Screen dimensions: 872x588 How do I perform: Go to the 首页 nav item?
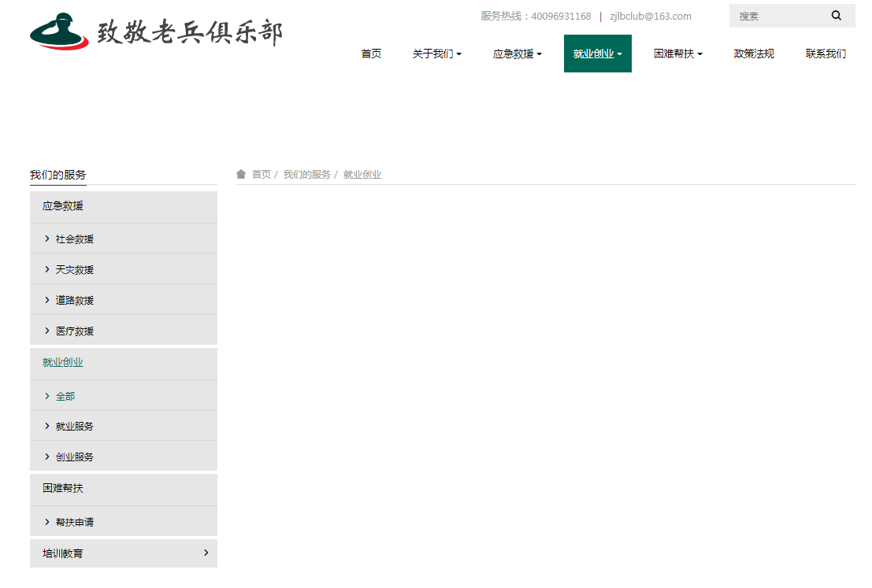pyautogui.click(x=371, y=54)
